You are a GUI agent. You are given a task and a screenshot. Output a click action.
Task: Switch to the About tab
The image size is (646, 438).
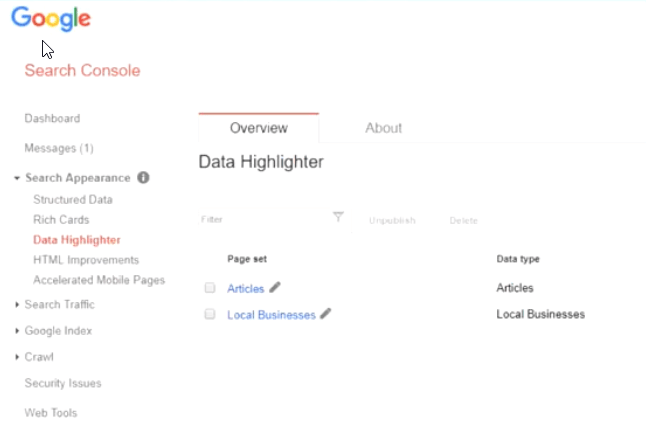coord(383,128)
